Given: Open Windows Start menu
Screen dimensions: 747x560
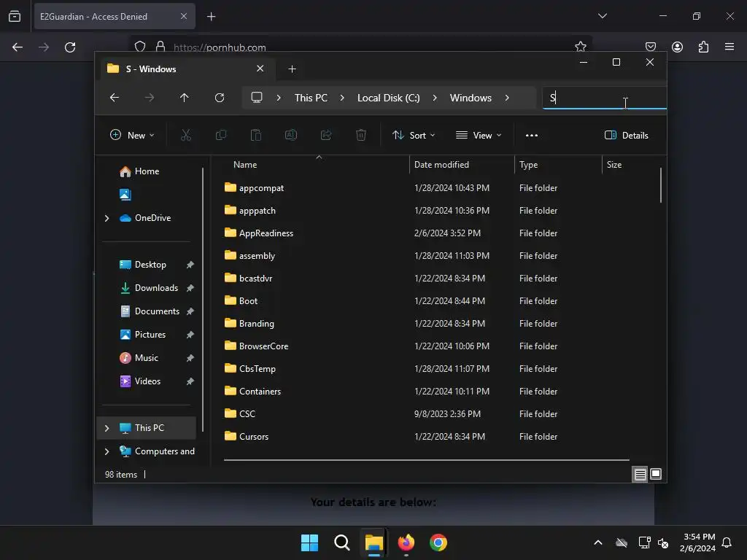Looking at the screenshot, I should tap(309, 542).
